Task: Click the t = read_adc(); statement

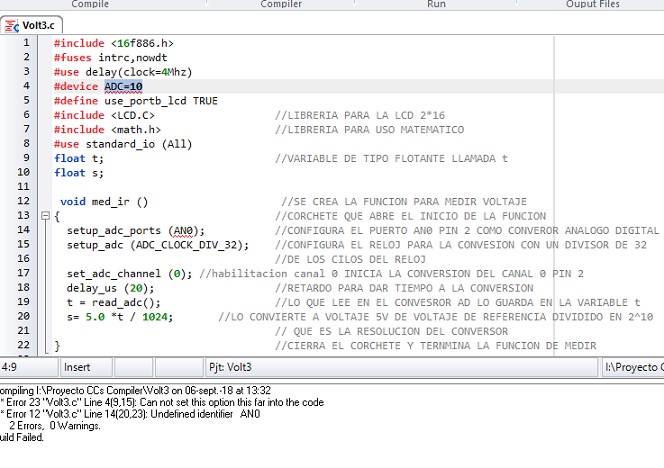Action: coord(113,303)
